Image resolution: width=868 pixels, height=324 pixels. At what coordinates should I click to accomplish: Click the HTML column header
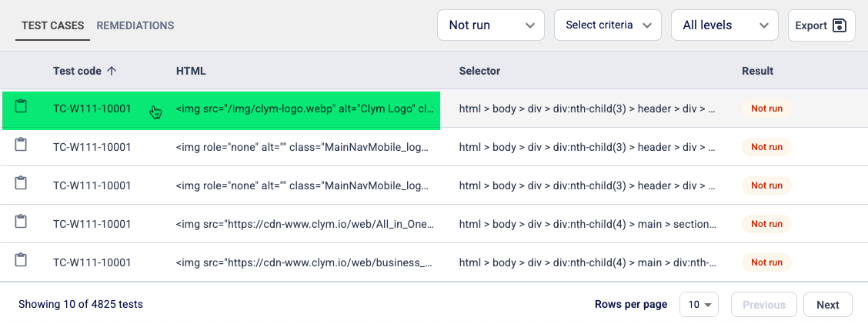coord(191,71)
